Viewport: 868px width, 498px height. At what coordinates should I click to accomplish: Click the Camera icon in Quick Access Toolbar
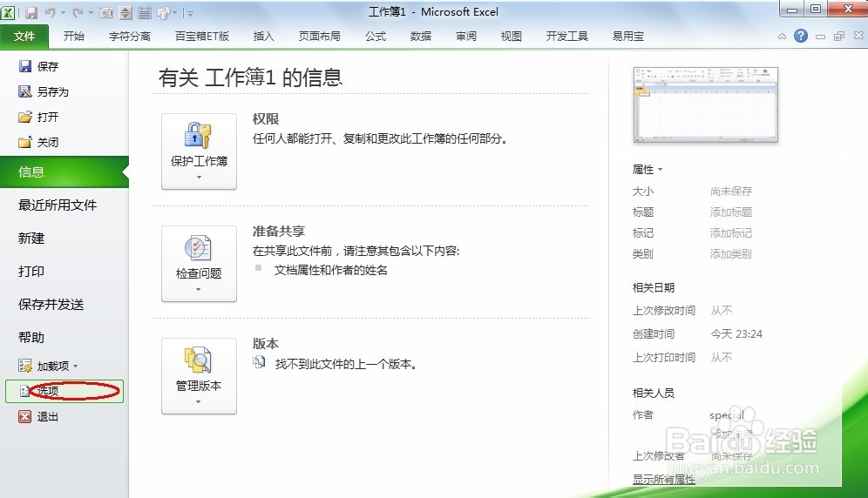106,12
